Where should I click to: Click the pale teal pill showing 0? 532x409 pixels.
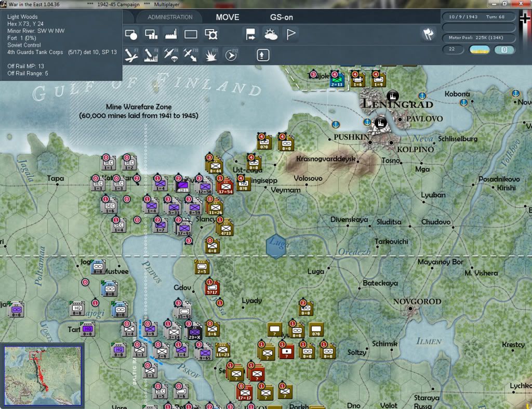pos(504,49)
